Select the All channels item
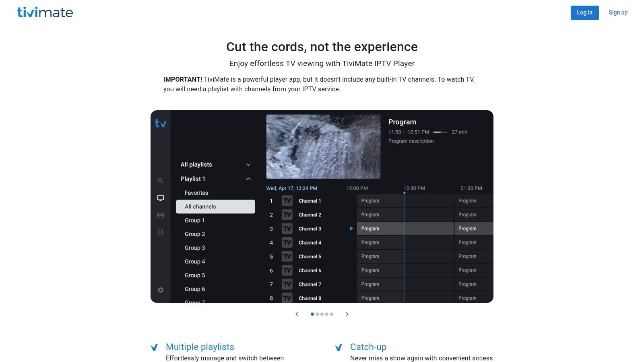Viewport: 644px width, 362px height. pyautogui.click(x=215, y=207)
